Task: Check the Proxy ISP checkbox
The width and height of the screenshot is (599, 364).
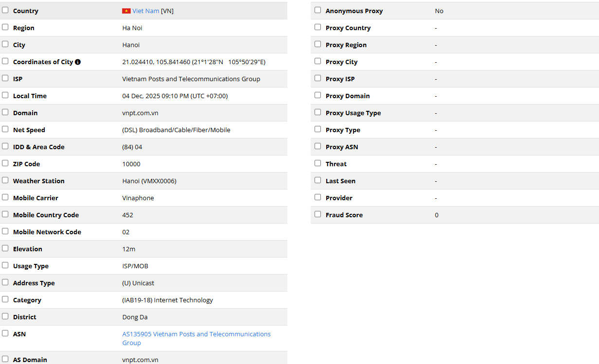Action: tap(318, 78)
